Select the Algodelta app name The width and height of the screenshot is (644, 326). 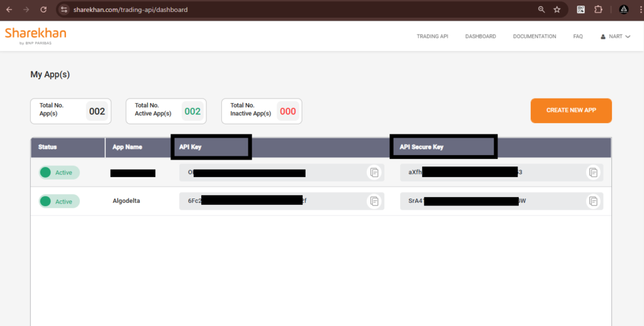tap(126, 201)
